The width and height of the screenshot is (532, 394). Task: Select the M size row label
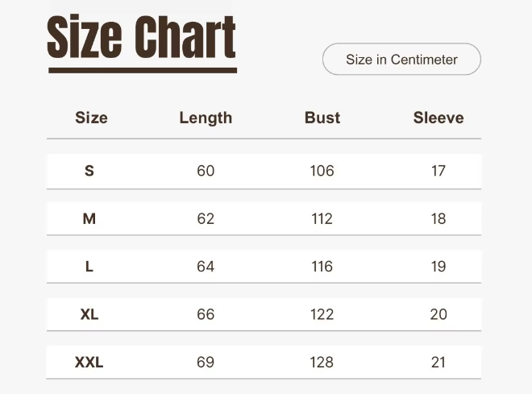(89, 218)
